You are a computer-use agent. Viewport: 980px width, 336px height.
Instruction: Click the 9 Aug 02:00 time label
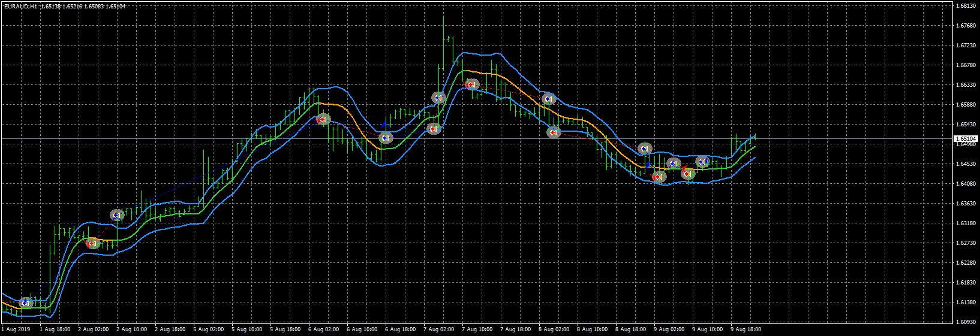click(x=669, y=329)
